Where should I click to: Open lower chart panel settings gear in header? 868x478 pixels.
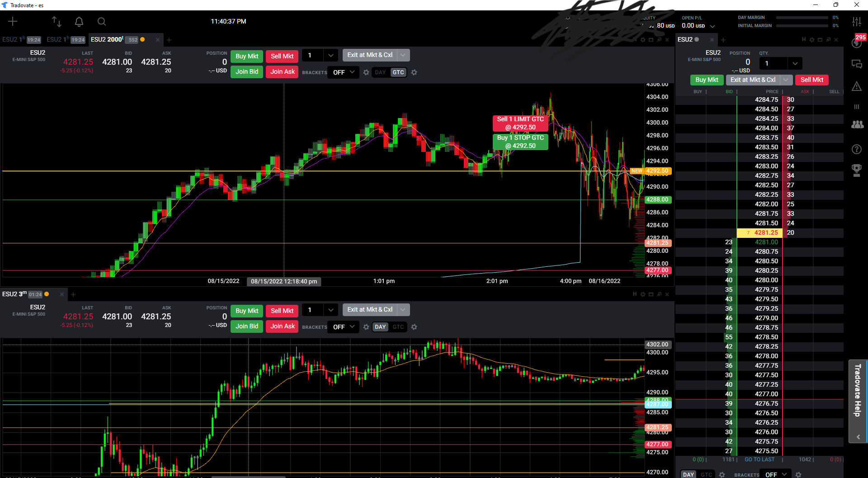[643, 294]
